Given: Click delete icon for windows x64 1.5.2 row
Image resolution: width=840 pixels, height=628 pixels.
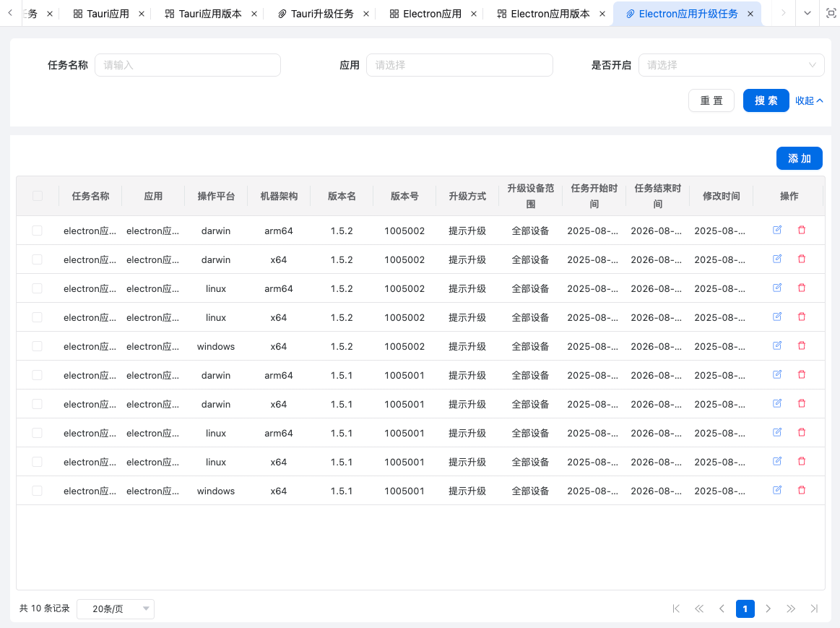Looking at the screenshot, I should click(801, 345).
